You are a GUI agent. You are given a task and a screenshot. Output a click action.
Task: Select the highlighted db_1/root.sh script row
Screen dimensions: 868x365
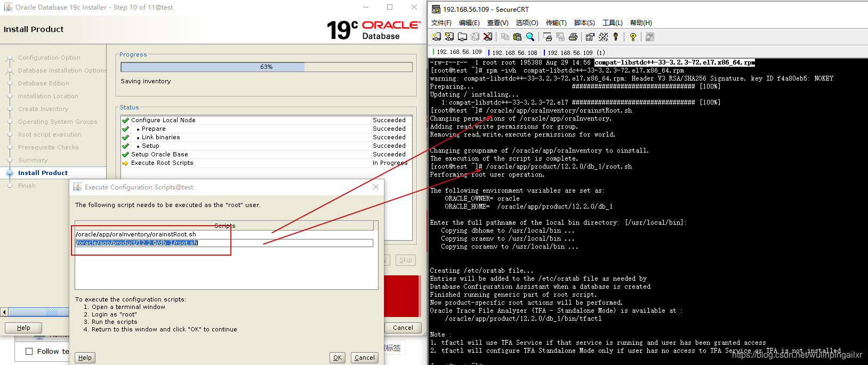(224, 243)
